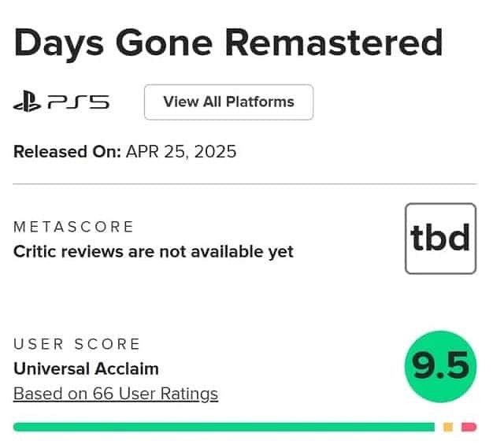
Task: Click the APR 25, 2025 release date
Action: coord(181,152)
